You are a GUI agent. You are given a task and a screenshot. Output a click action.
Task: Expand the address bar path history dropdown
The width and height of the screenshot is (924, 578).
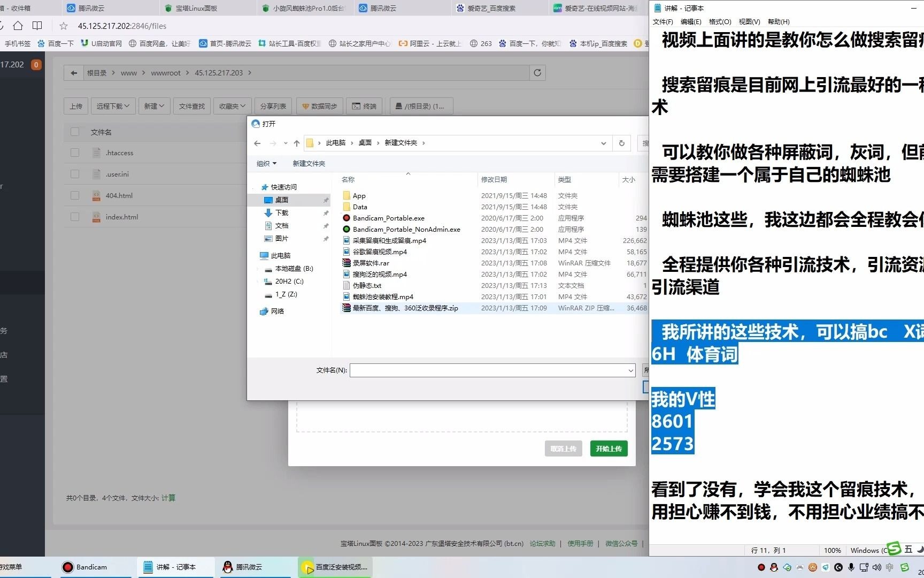pos(603,143)
